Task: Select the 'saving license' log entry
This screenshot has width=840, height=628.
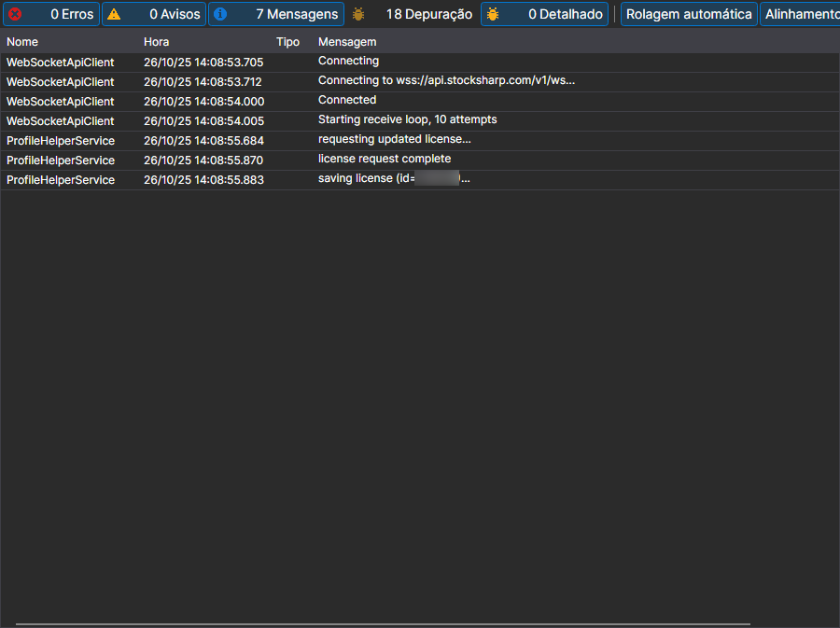Action: point(420,180)
